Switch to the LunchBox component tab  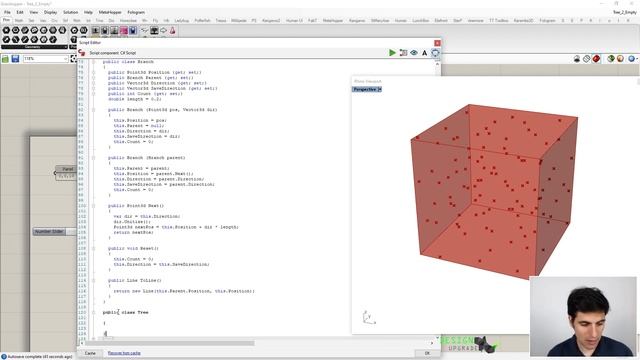[420, 20]
